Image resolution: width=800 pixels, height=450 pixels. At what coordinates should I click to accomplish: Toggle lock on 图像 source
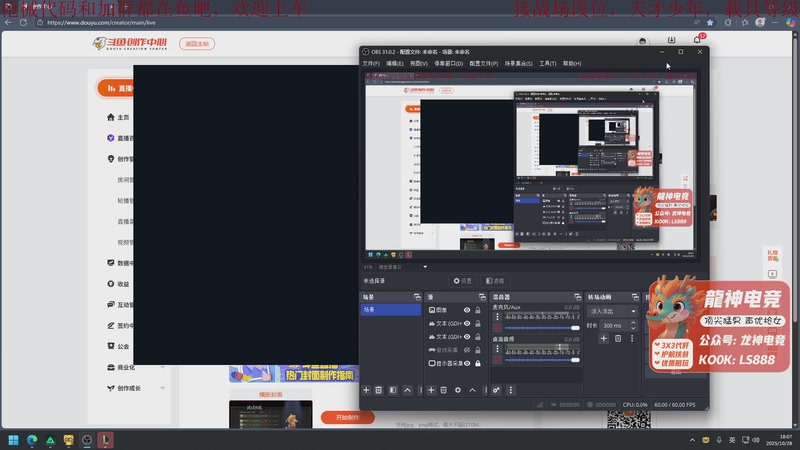click(x=478, y=310)
